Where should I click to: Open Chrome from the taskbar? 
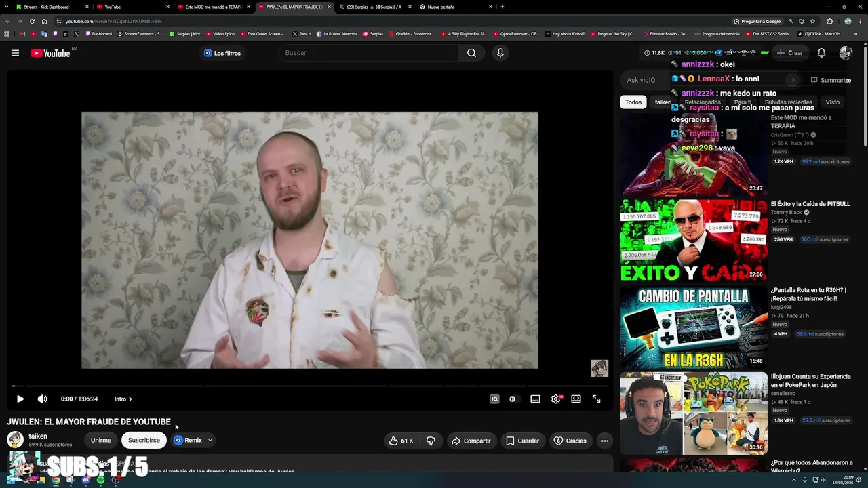[x=56, y=481]
